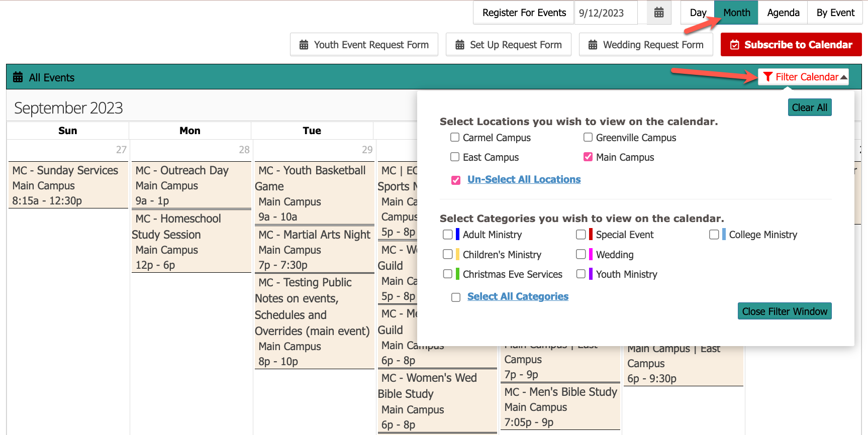Click the Filter Calendar funnel icon
The width and height of the screenshot is (868, 435).
(767, 77)
